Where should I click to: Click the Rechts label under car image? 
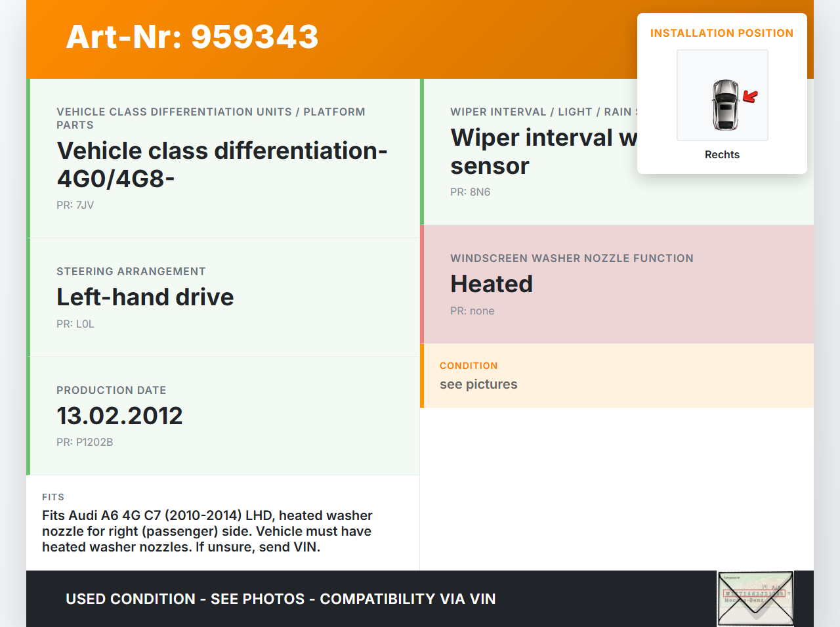tap(722, 154)
